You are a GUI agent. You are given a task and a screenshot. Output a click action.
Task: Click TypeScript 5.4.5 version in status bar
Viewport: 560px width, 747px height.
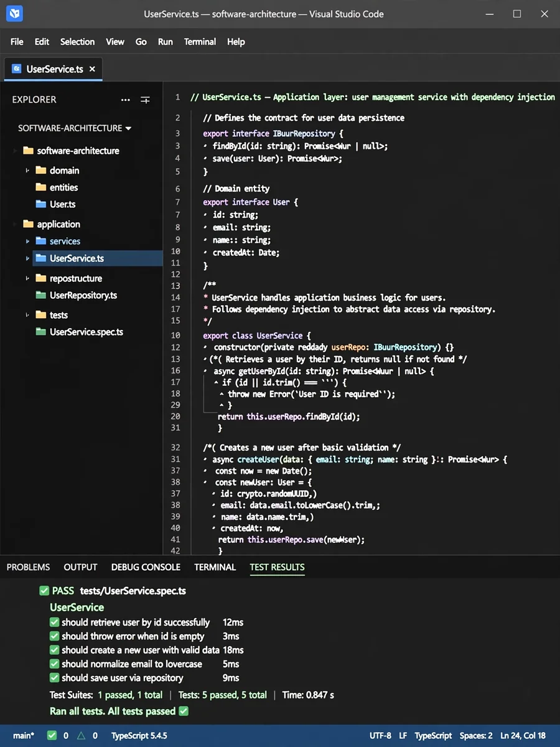[139, 736]
